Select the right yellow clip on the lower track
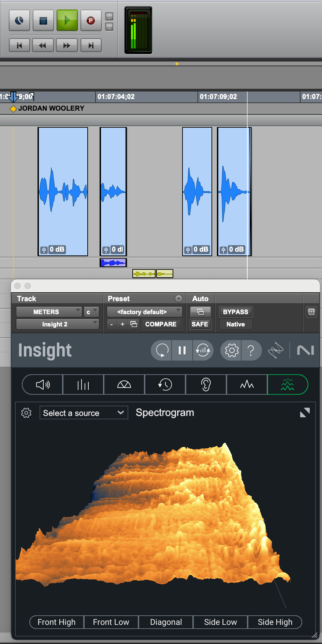 click(165, 274)
